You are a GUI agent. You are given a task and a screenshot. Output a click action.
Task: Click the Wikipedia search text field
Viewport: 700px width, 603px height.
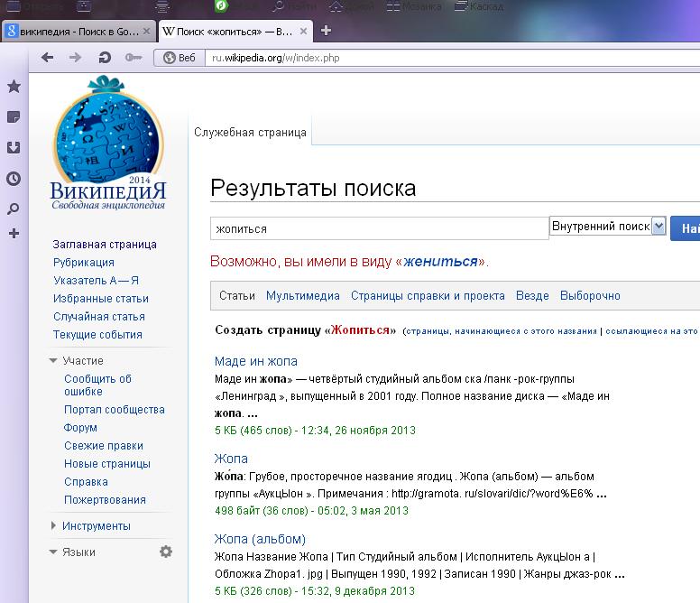379,229
